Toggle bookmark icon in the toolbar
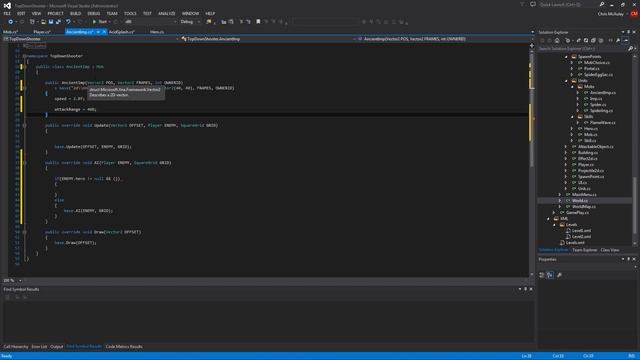 tap(258, 22)
